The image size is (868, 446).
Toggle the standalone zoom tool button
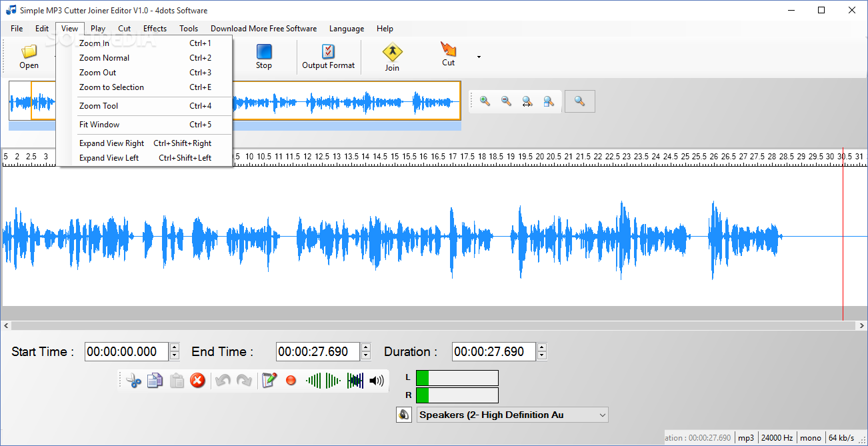(579, 101)
